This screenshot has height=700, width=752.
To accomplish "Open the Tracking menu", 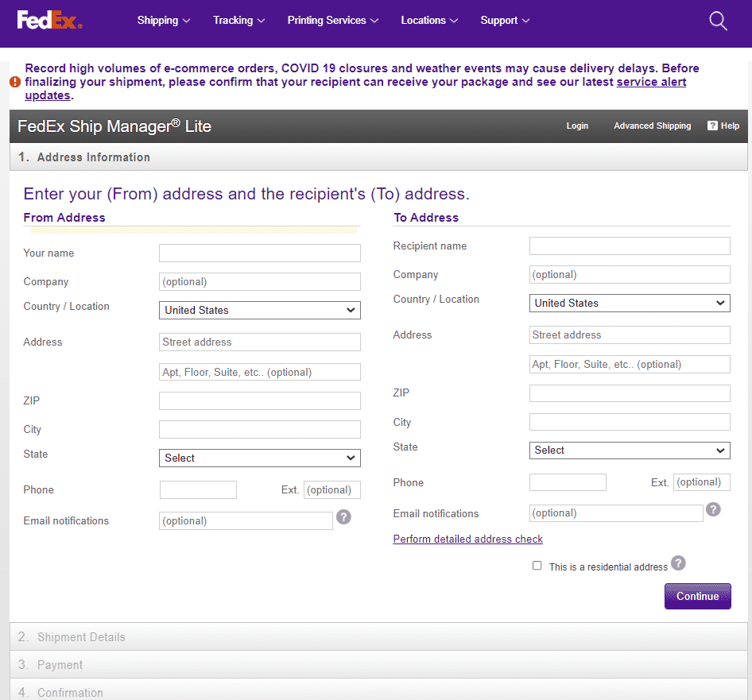I will click(238, 21).
